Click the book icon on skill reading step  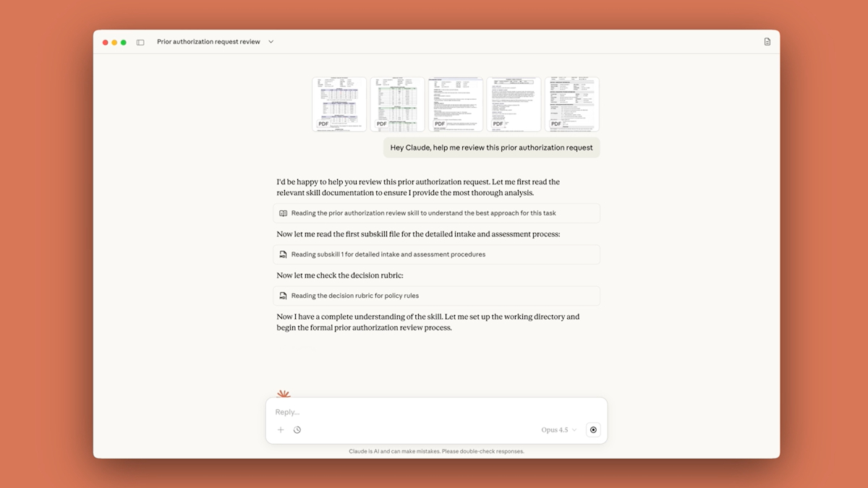(x=284, y=213)
